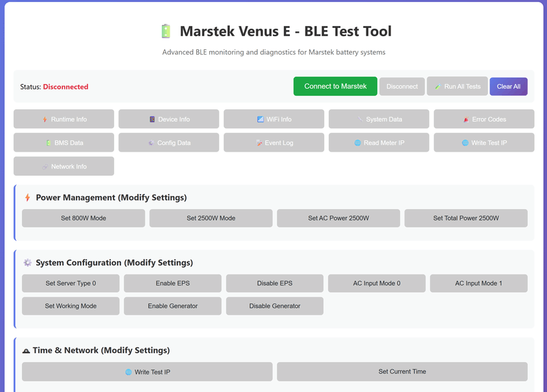Click Set Working Mode
This screenshot has width=547, height=392.
coord(70,306)
